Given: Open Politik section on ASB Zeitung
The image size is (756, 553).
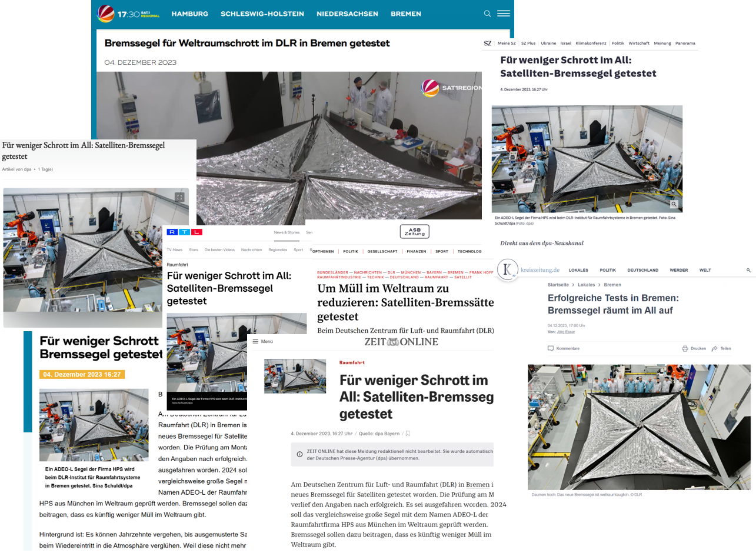Looking at the screenshot, I should point(351,251).
